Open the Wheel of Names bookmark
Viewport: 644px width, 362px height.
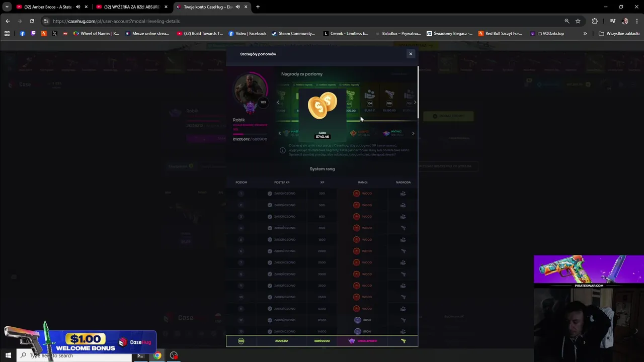coord(96,34)
